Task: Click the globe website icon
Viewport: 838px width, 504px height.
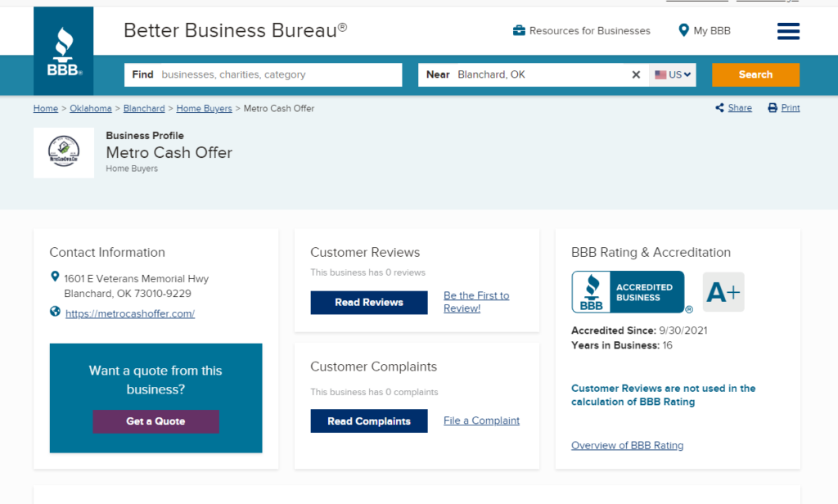Action: [x=55, y=311]
